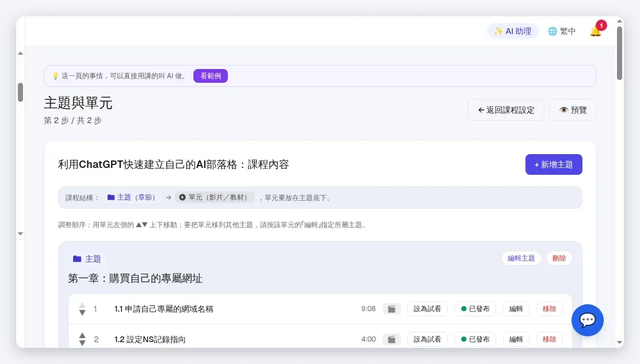Edit unit 1.1 with 編輯

516,309
